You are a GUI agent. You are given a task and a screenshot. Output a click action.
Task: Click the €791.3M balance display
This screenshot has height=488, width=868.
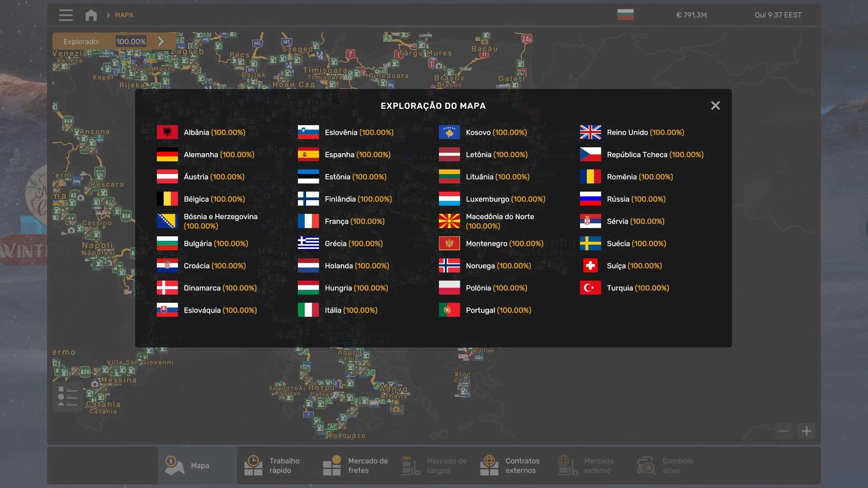pyautogui.click(x=691, y=15)
